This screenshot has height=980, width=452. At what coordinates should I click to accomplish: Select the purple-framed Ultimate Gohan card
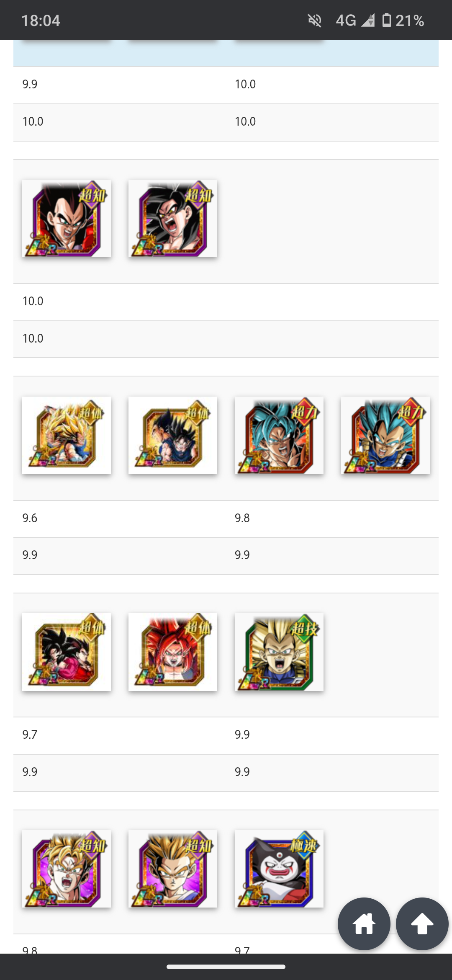click(173, 869)
